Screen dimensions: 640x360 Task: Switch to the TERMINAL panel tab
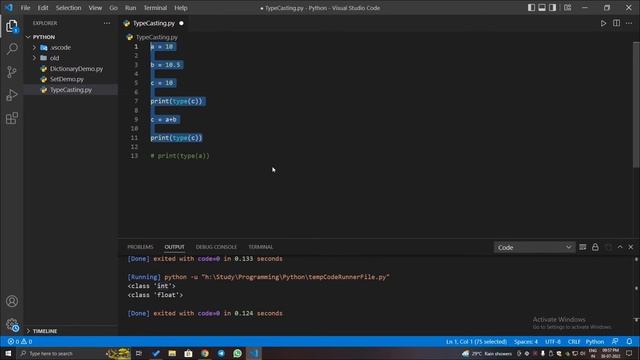(x=260, y=247)
